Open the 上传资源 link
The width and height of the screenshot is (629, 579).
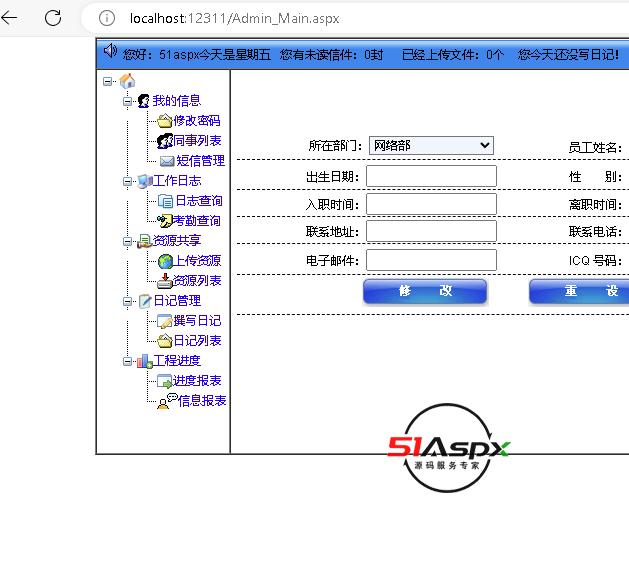click(x=197, y=261)
